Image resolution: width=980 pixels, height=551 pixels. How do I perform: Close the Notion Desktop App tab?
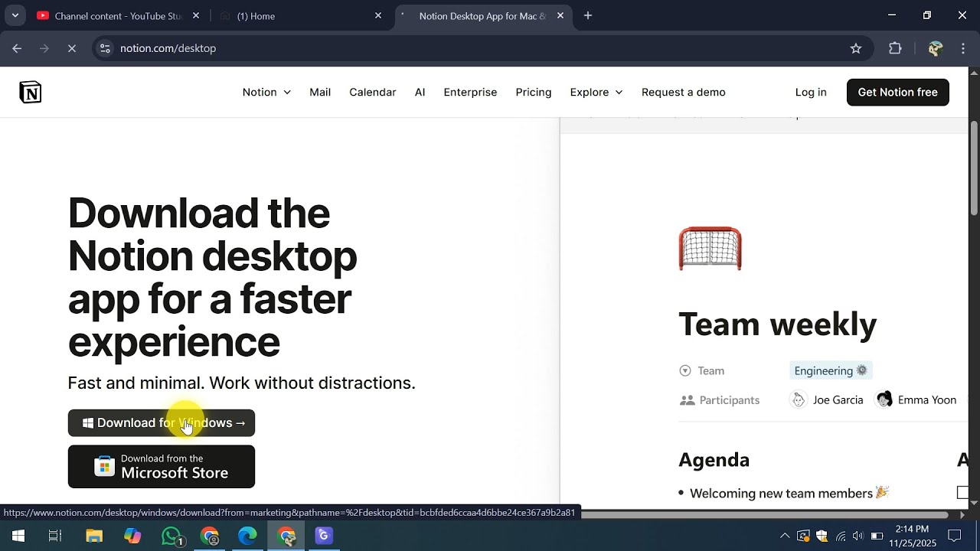[x=560, y=15]
